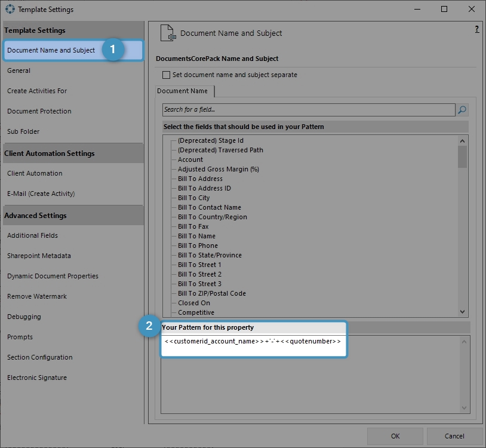Open E-Mail (Create Activity) settings
486x448 pixels.
tap(41, 194)
